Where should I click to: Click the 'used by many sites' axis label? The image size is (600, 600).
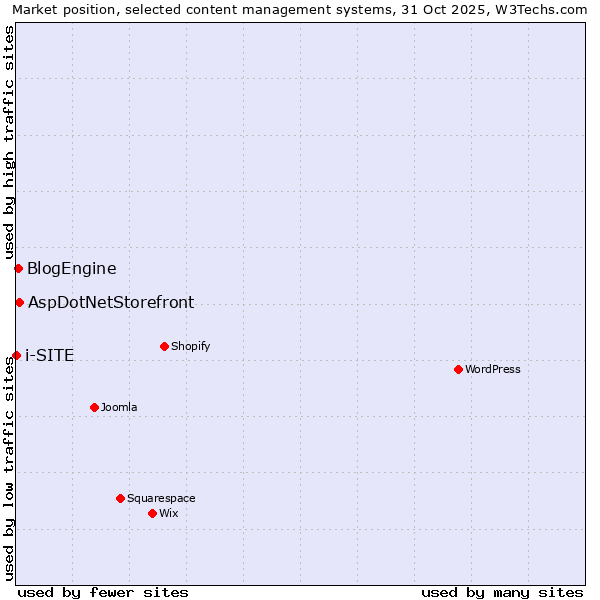502,592
